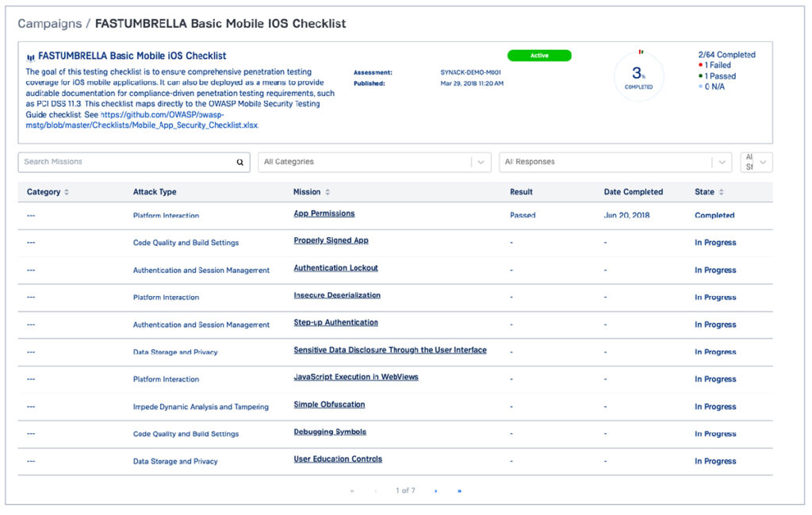Sort missions by Category column

click(x=67, y=192)
